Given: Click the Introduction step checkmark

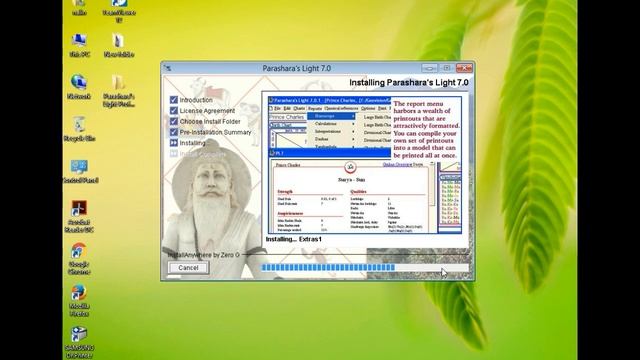Looking at the screenshot, I should (x=173, y=100).
